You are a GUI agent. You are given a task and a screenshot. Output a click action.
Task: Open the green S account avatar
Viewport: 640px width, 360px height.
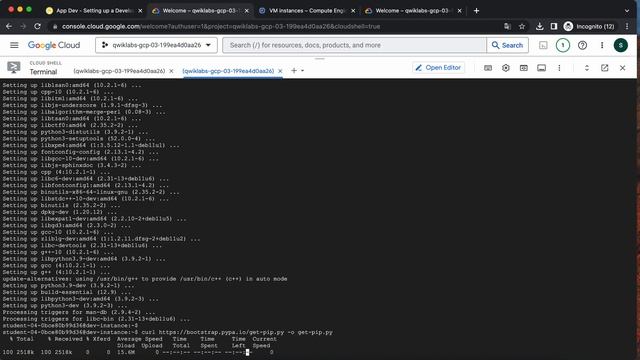[x=621, y=45]
